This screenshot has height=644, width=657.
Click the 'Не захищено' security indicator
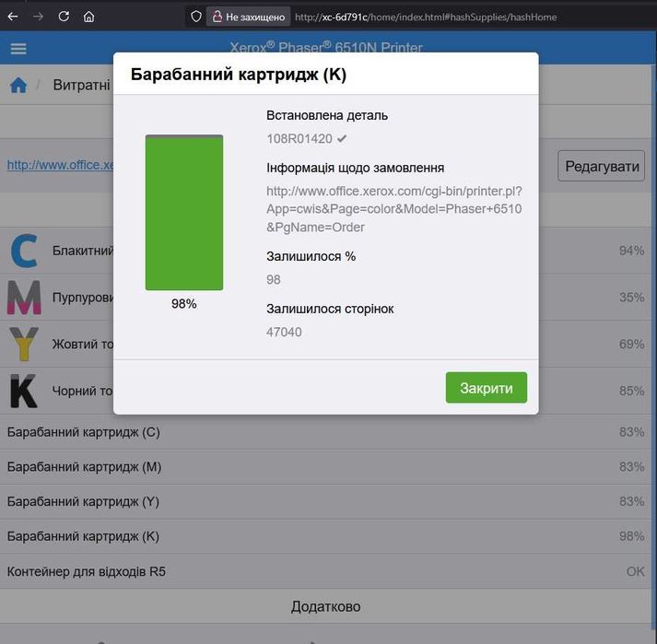(x=249, y=17)
